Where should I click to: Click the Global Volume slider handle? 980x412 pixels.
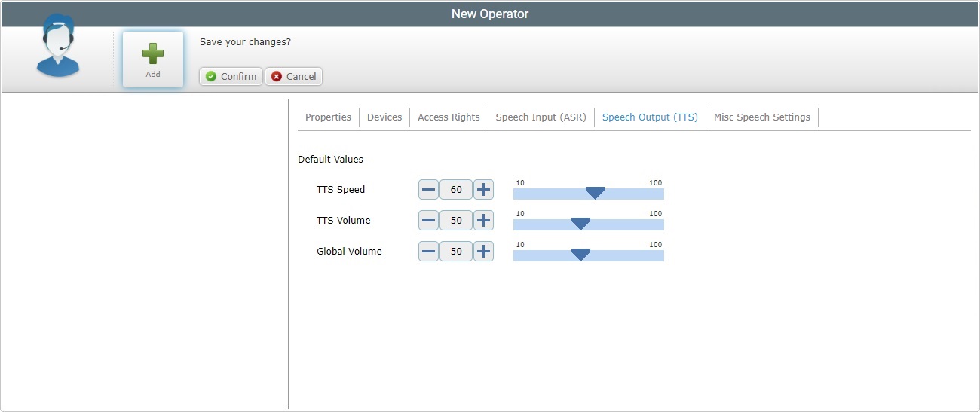[x=580, y=255]
